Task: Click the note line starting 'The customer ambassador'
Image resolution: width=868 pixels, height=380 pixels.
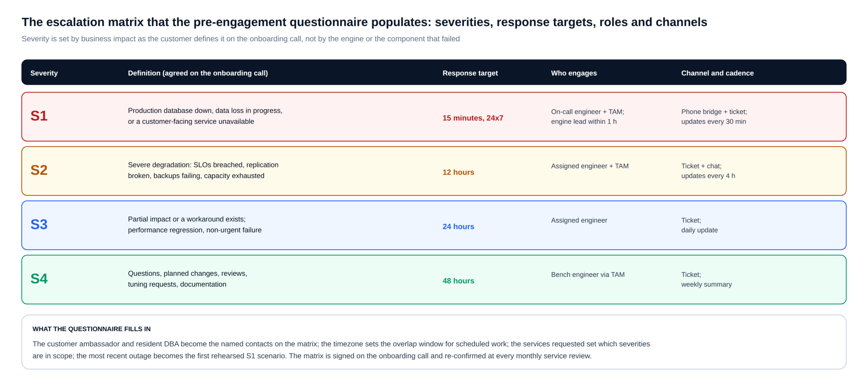Action: [x=341, y=344]
